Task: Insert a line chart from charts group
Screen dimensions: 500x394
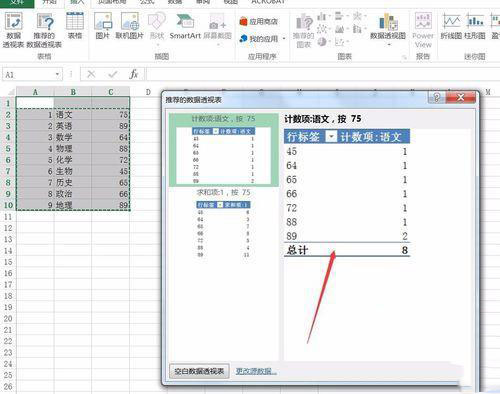Action: (322, 29)
